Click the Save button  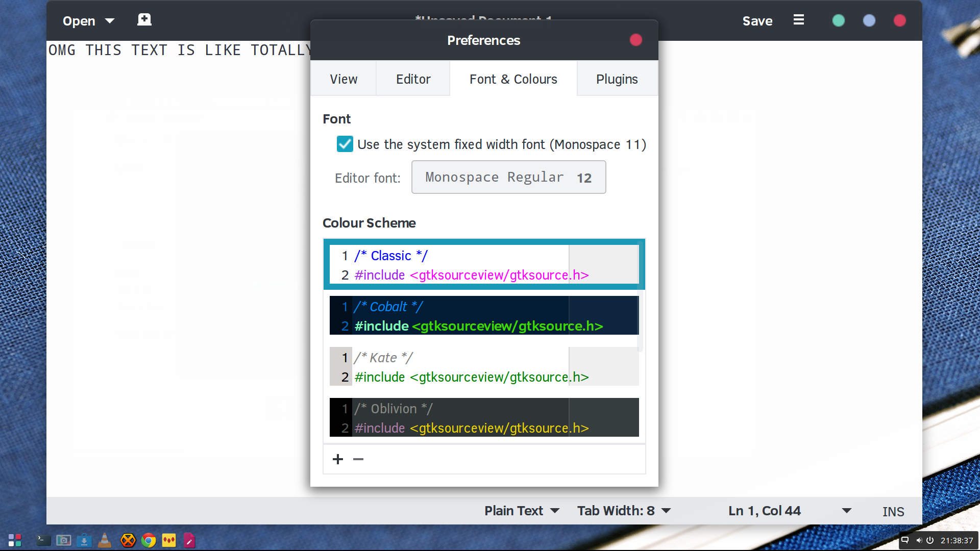(757, 21)
